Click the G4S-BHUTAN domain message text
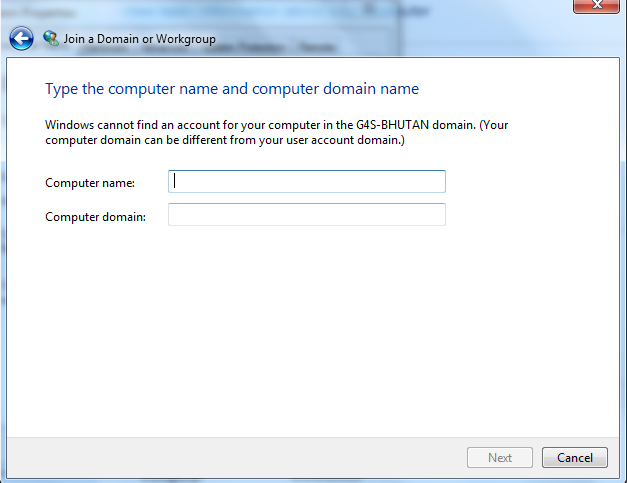Screen dimensions: 627x483 click(x=276, y=132)
